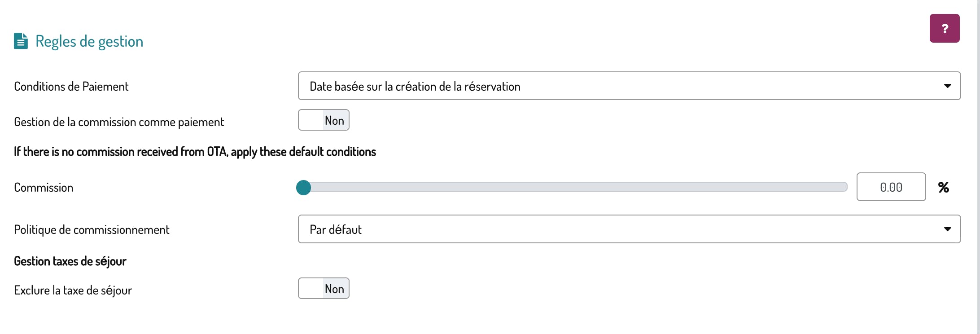The width and height of the screenshot is (980, 334).
Task: Click the Exclure la taxe de séjour label
Action: 73,290
